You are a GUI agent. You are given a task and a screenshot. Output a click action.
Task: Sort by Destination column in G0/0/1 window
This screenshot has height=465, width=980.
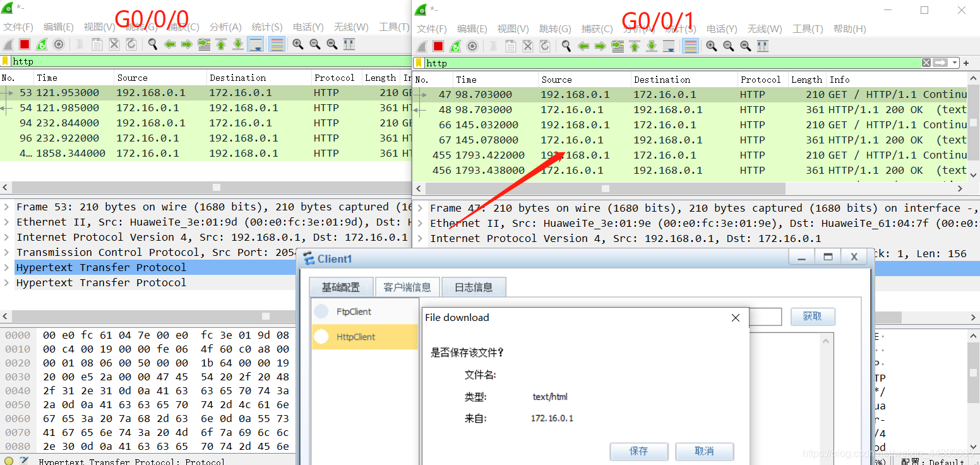point(684,80)
